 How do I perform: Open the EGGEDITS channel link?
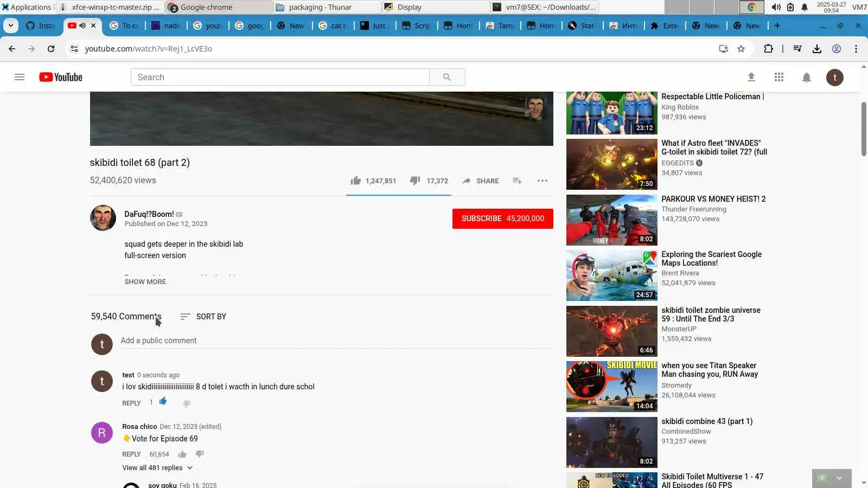tap(678, 163)
